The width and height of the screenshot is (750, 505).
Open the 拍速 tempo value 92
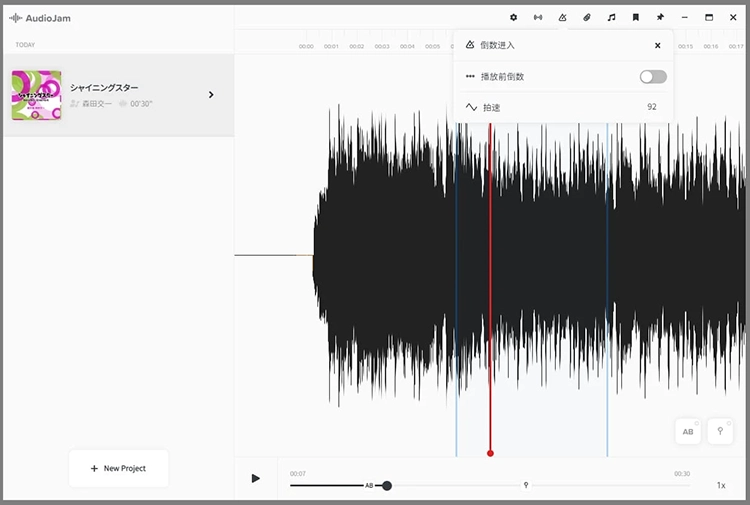click(652, 106)
